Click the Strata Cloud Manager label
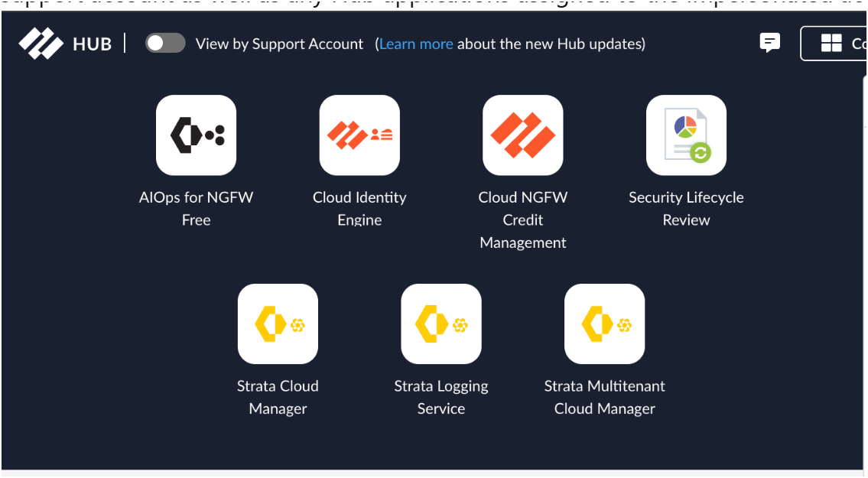868x478 pixels. (278, 397)
